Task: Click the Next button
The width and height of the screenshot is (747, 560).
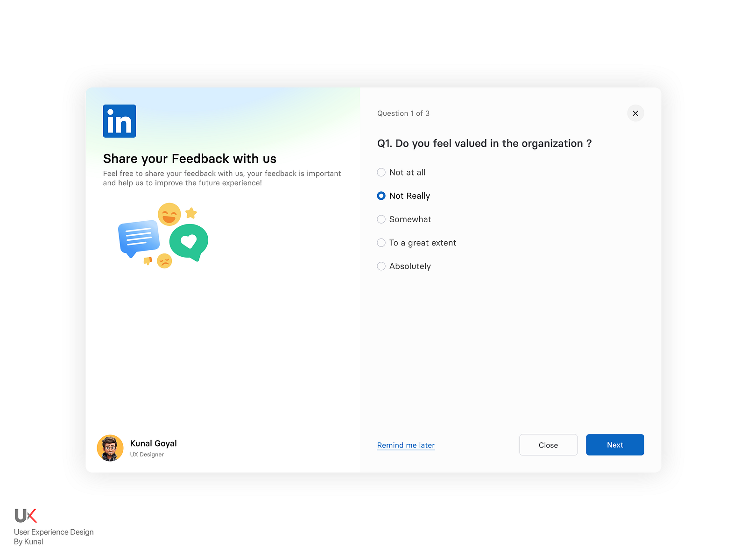Action: pos(615,445)
